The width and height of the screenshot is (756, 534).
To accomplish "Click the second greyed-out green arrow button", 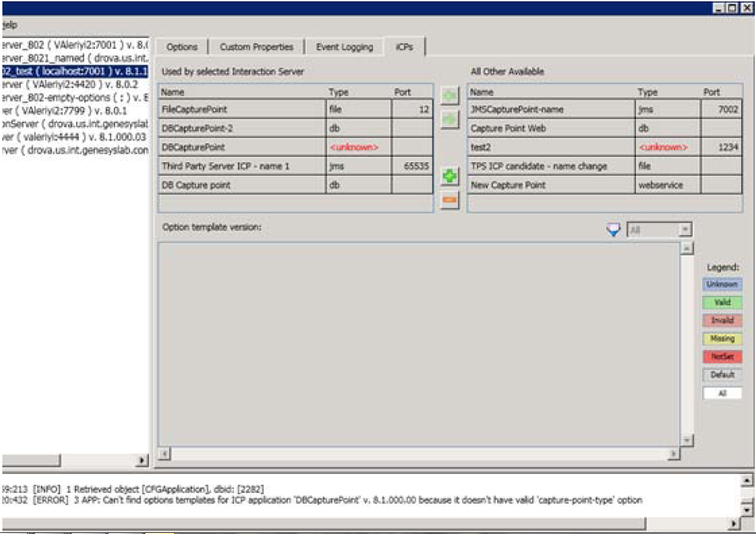I will [x=450, y=118].
